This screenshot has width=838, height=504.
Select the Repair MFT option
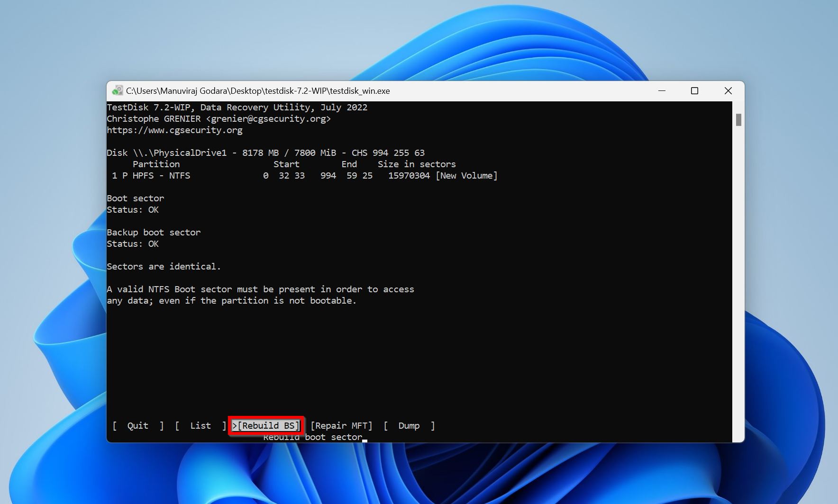341,426
